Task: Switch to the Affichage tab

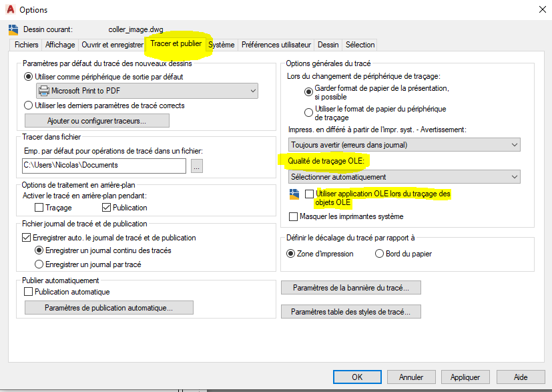Action: tap(60, 45)
